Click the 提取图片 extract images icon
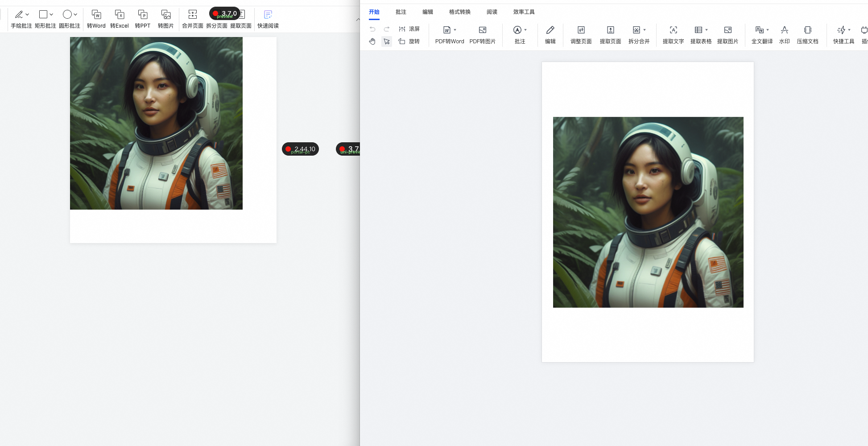 pyautogui.click(x=728, y=30)
